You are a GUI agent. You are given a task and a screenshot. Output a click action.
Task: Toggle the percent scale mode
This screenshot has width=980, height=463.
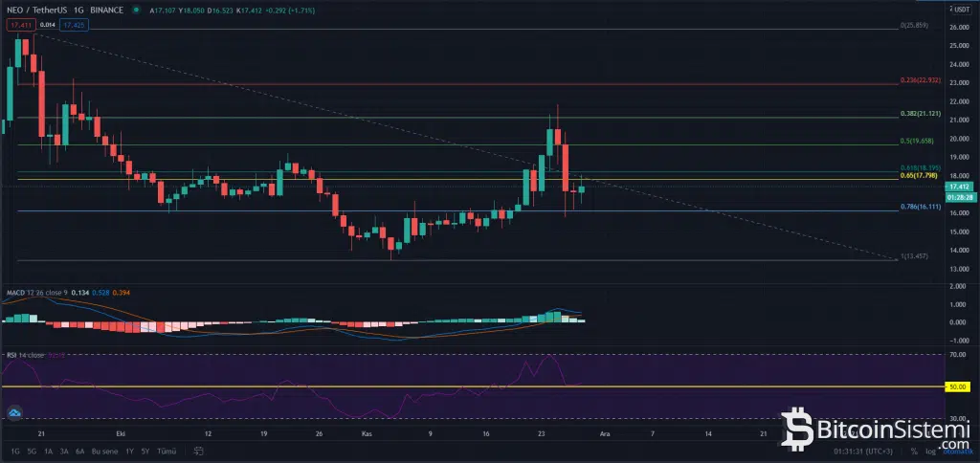point(914,452)
